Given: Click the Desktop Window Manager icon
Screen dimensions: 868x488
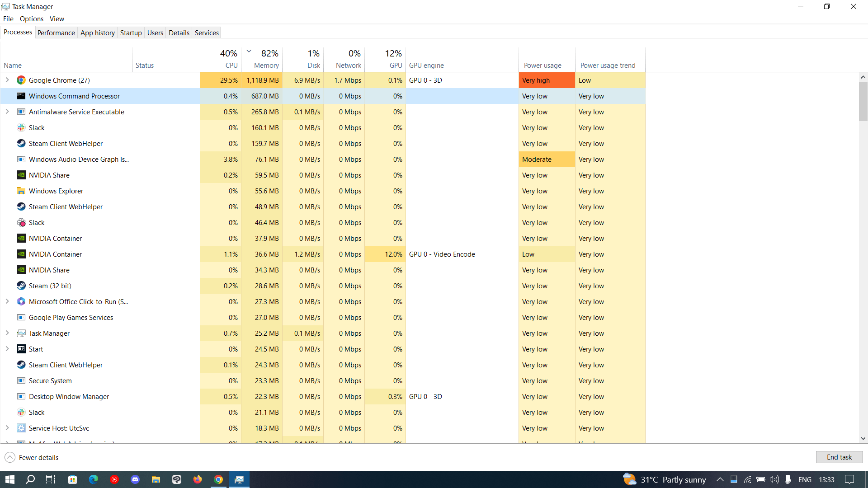Looking at the screenshot, I should pos(21,397).
